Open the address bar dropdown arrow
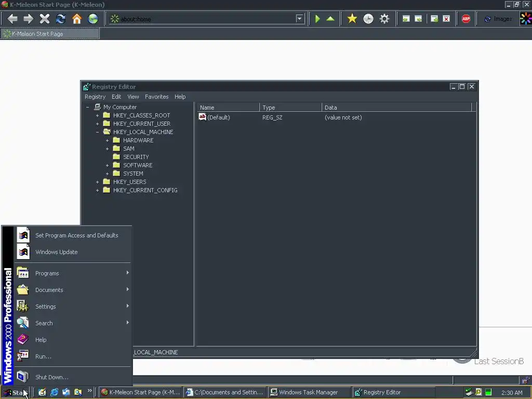532x399 pixels. [299, 19]
